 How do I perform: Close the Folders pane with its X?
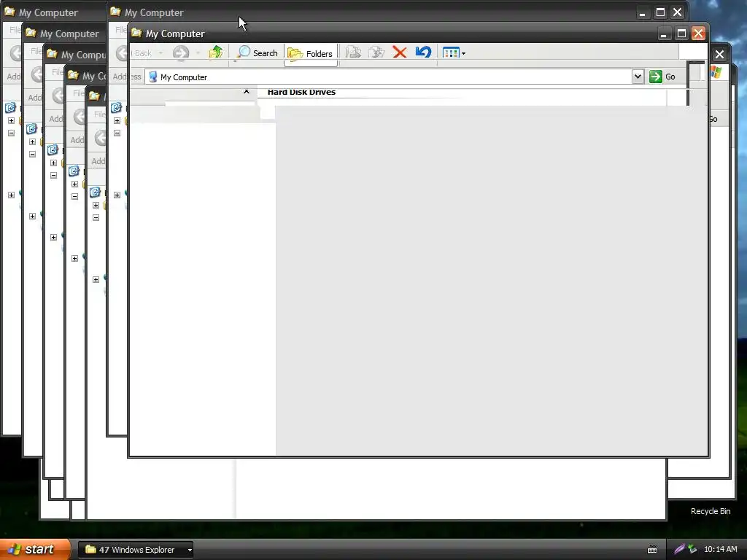(x=247, y=91)
